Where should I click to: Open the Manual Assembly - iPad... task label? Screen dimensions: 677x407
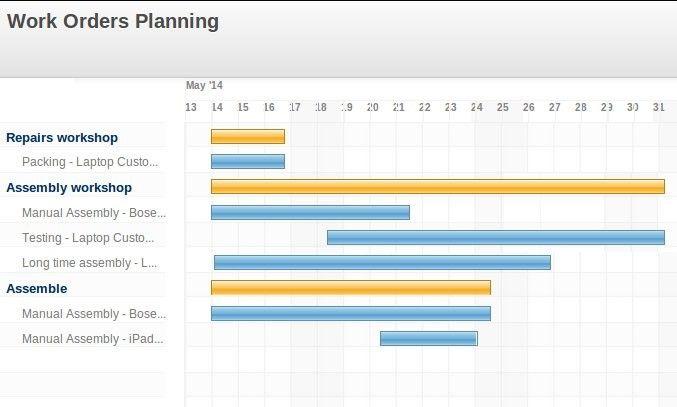[x=93, y=339]
